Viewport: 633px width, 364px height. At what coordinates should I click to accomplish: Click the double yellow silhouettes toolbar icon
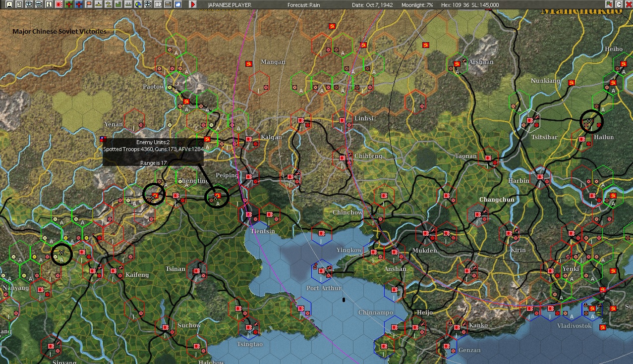coord(109,4)
